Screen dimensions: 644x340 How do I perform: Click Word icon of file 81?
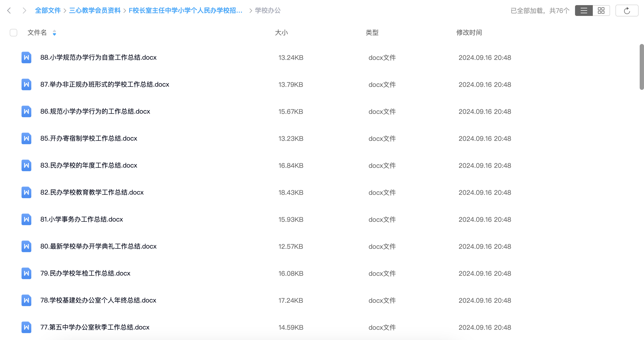click(x=26, y=219)
